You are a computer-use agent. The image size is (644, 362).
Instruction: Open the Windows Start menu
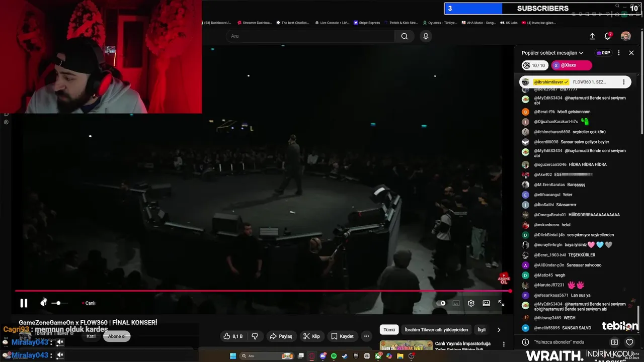coord(233,356)
